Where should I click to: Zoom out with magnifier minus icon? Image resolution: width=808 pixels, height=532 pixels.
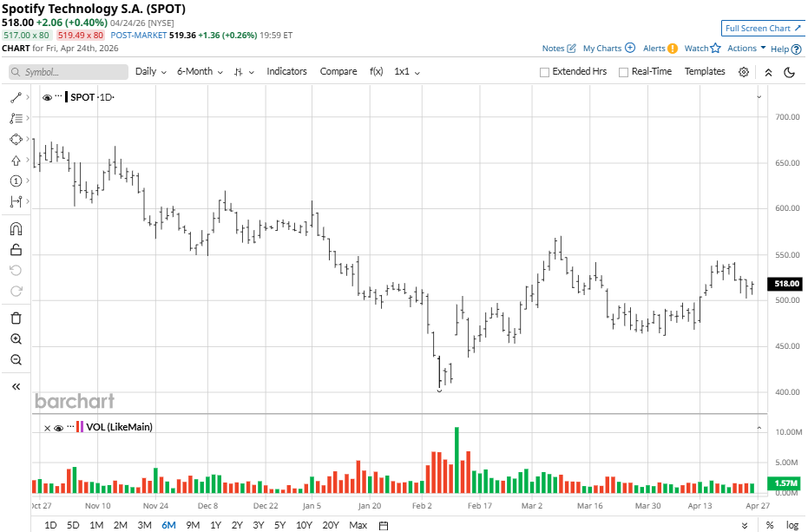(x=16, y=360)
